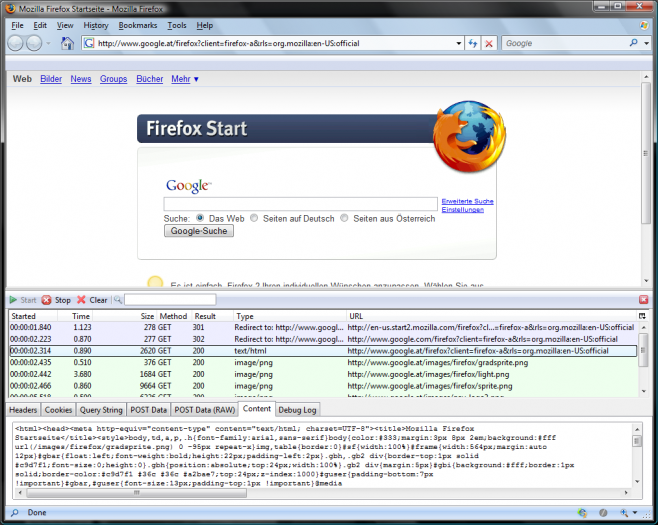Click the Windows flag throbber icon
Image resolution: width=658 pixels, height=525 pixels.
click(x=644, y=25)
